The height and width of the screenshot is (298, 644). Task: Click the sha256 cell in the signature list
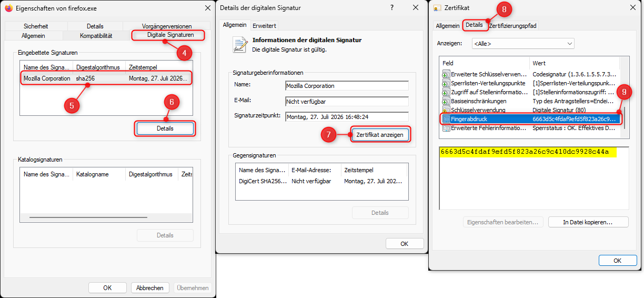coord(85,78)
